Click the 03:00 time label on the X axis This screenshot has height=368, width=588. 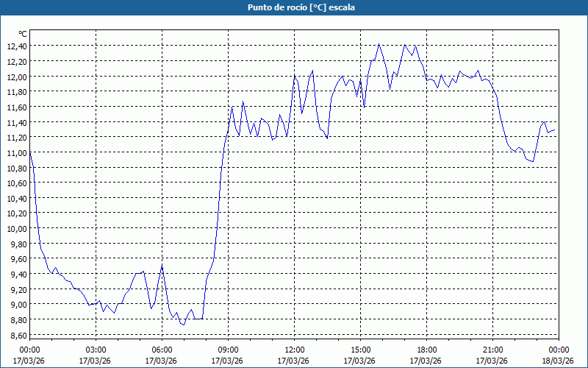coord(96,350)
